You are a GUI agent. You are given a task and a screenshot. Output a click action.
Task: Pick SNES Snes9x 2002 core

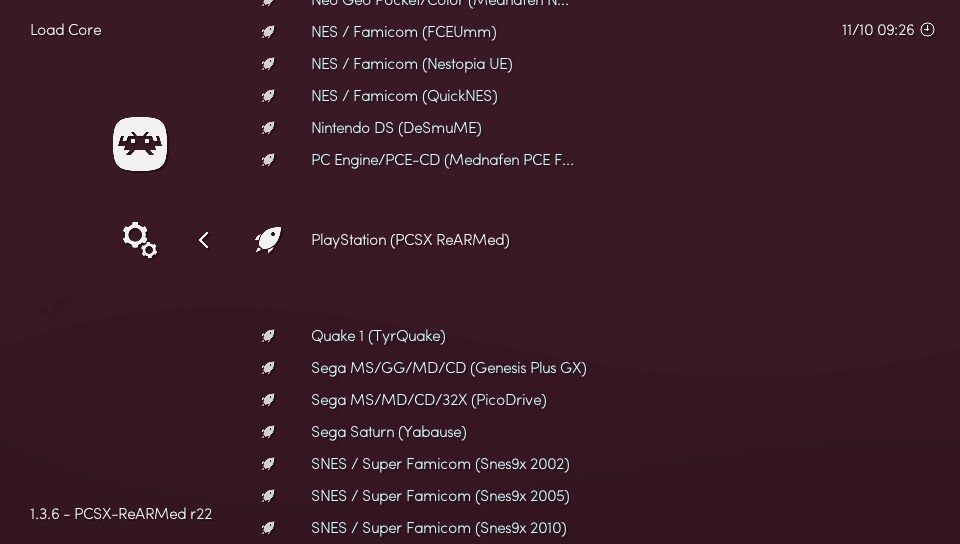point(440,464)
